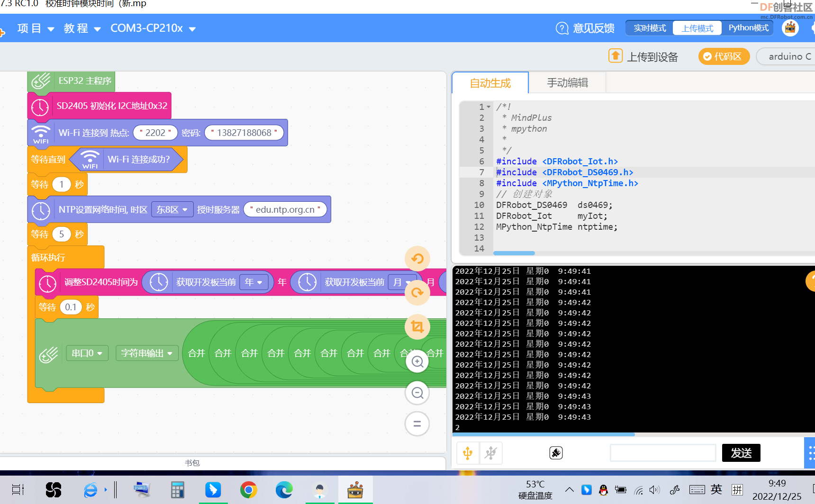Open the timezone 东8区 dropdown
815x504 pixels.
[172, 209]
